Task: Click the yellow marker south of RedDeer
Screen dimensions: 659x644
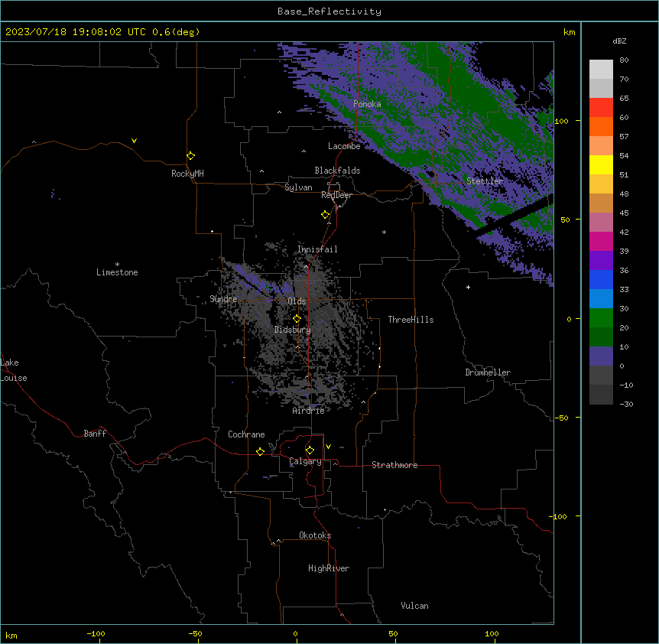Action: (325, 214)
